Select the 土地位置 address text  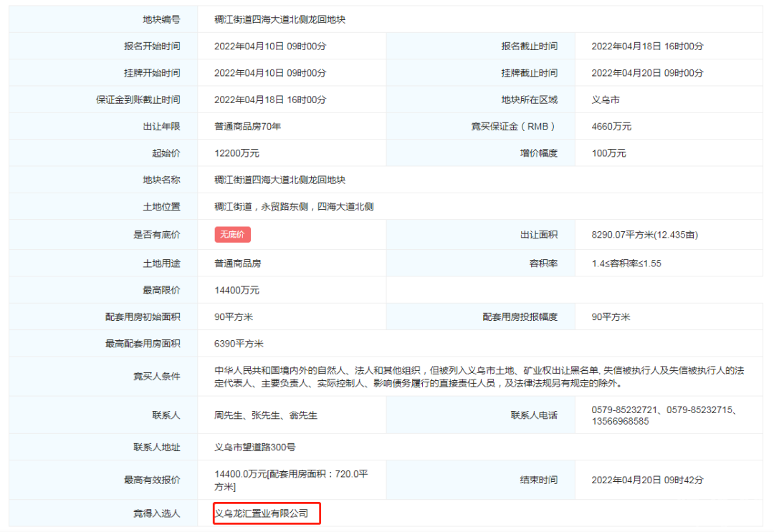294,207
